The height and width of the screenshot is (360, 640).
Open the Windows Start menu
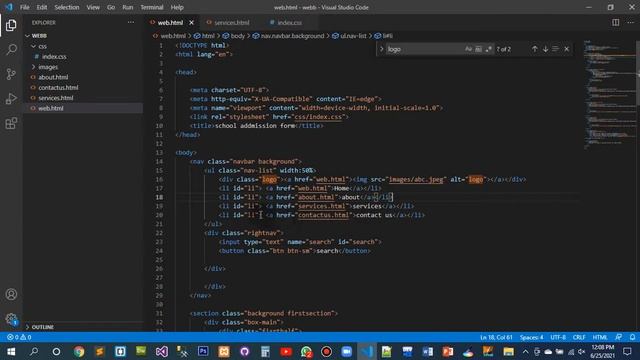point(11,351)
